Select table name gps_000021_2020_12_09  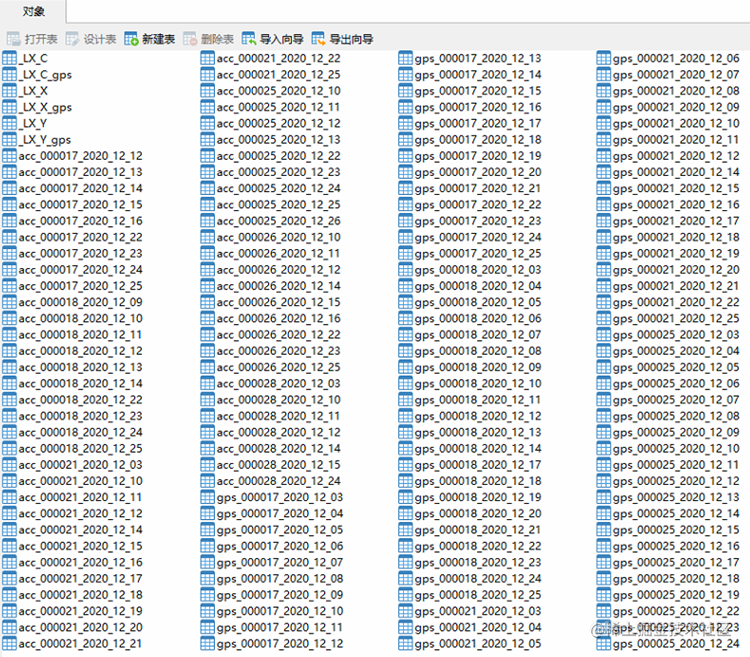(676, 108)
